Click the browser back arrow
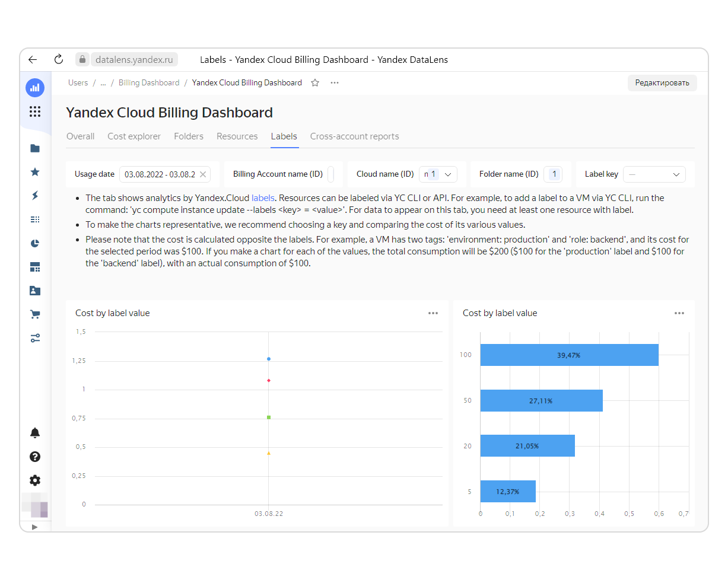The image size is (728, 580). (x=33, y=59)
